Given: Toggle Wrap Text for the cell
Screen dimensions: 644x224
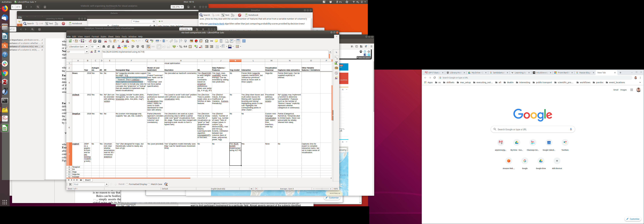Looking at the screenshot, I should tap(148, 47).
